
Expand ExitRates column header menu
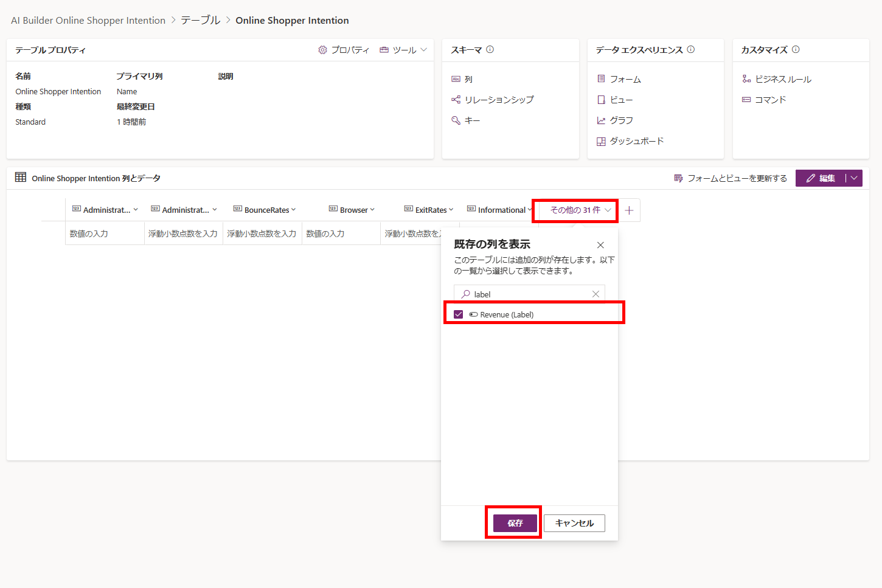pos(451,210)
